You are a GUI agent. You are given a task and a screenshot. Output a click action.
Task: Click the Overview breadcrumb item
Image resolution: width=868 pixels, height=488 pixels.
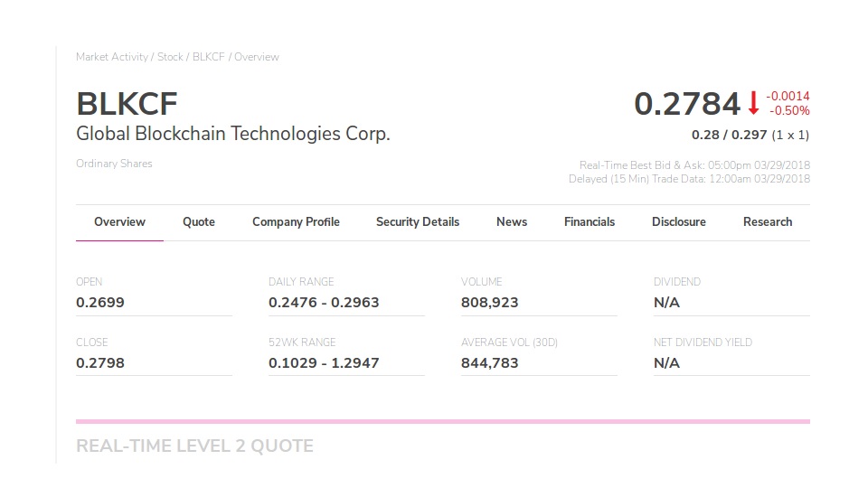tap(257, 57)
